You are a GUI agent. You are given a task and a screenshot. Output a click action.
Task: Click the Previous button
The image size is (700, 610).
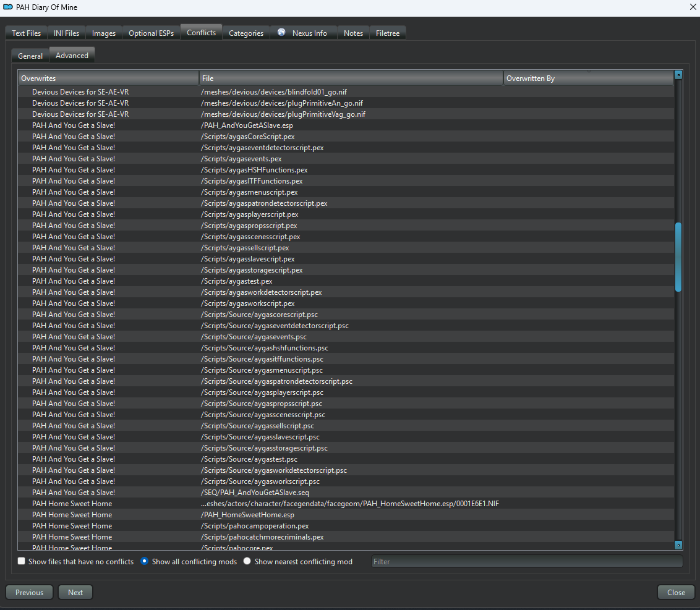(30, 592)
